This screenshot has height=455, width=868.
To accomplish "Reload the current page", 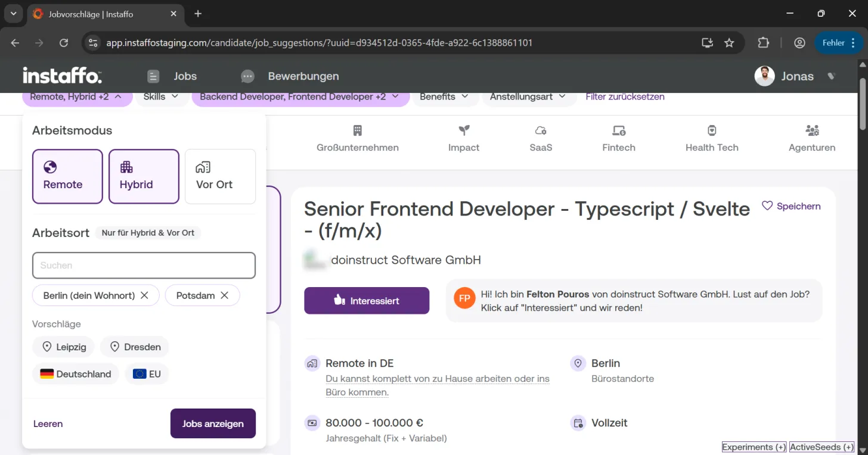I will coord(64,43).
